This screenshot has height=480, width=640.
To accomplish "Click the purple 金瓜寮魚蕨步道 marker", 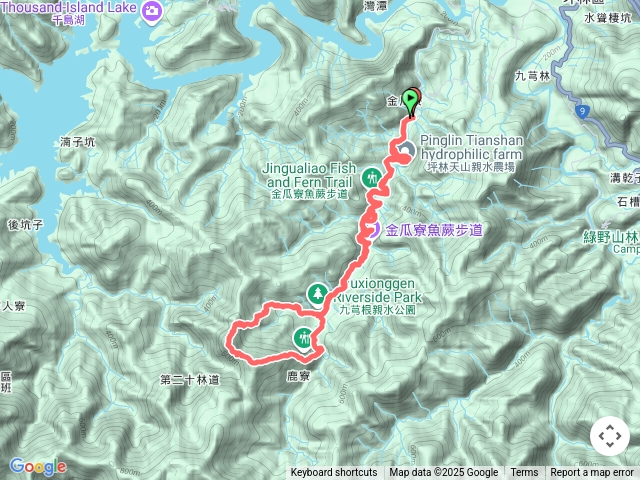I will pos(373,229).
